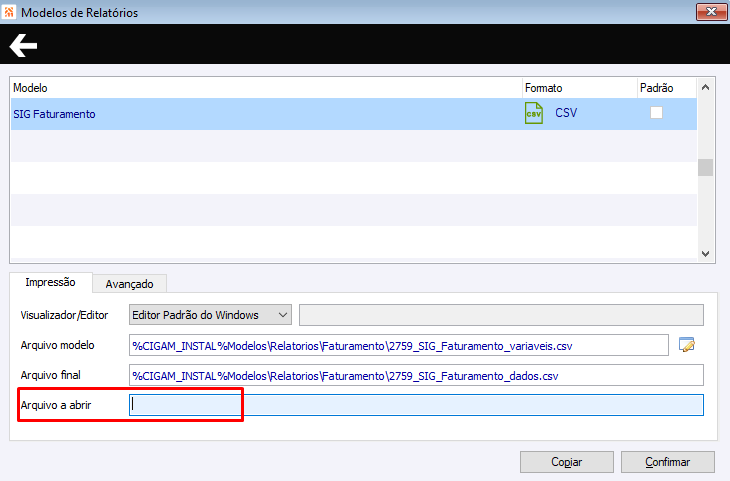The image size is (730, 481).
Task: Click the Copiar button
Action: [567, 462]
